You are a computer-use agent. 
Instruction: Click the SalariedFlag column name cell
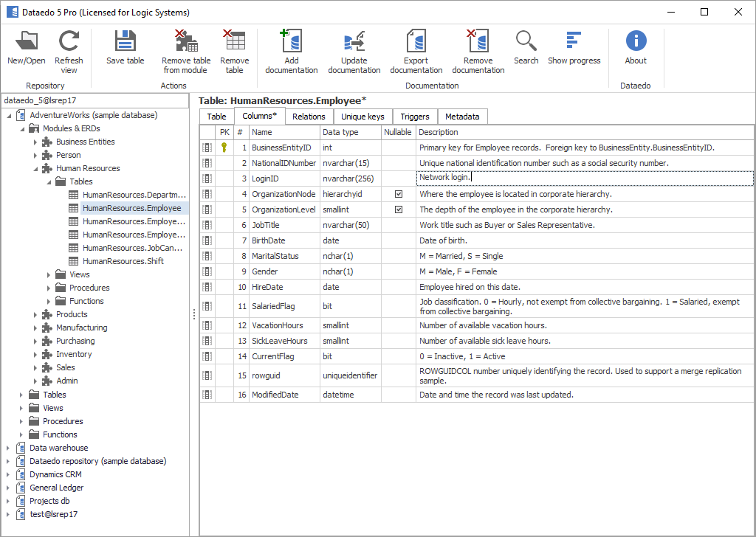pyautogui.click(x=284, y=306)
